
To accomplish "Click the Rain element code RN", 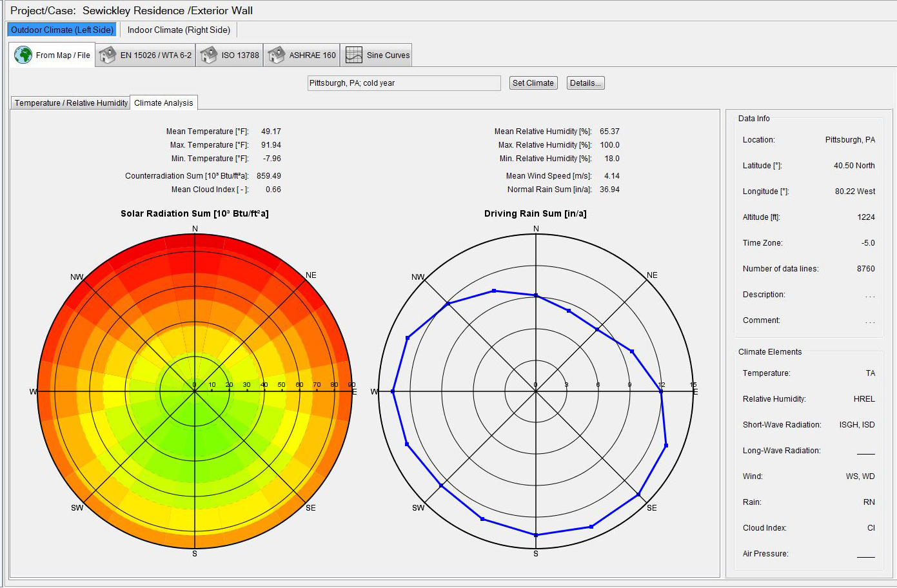I will [x=869, y=502].
